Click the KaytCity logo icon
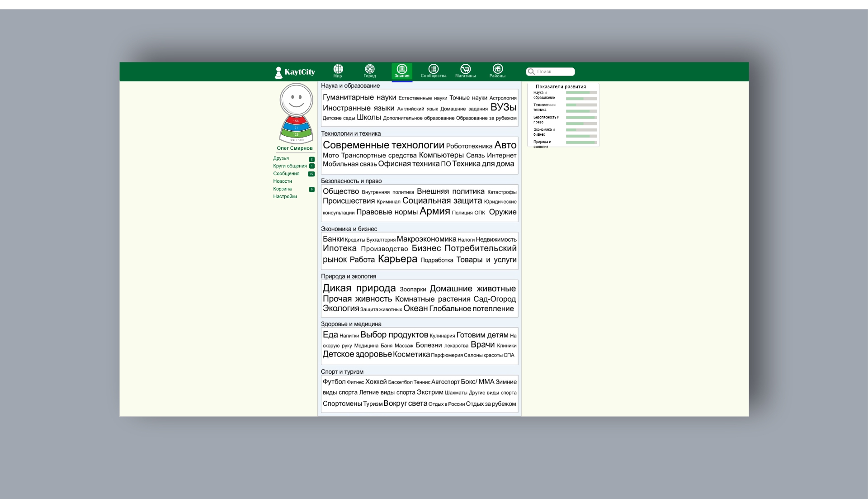This screenshot has width=868, height=499. tap(280, 71)
